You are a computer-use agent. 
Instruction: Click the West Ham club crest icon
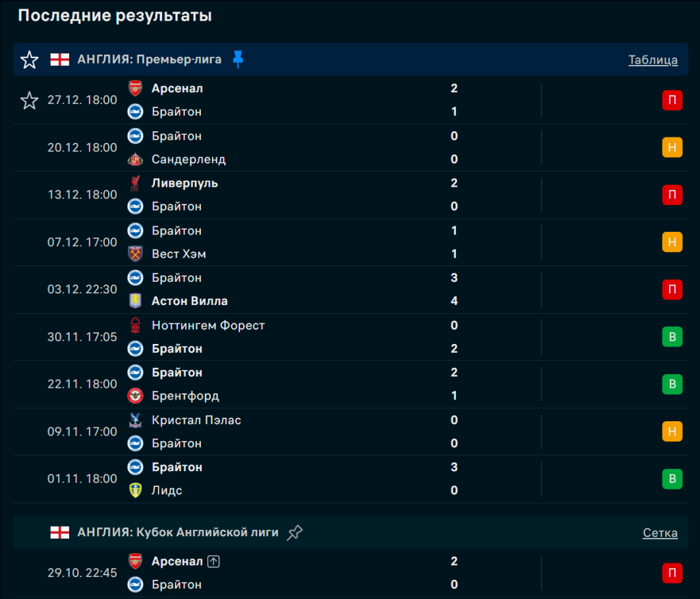point(135,254)
